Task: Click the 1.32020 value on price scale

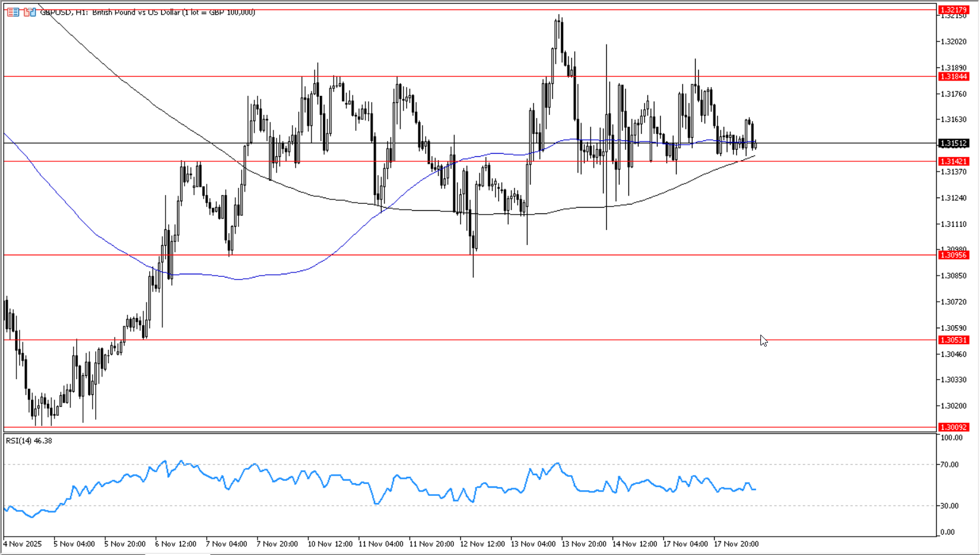Action: [953, 42]
